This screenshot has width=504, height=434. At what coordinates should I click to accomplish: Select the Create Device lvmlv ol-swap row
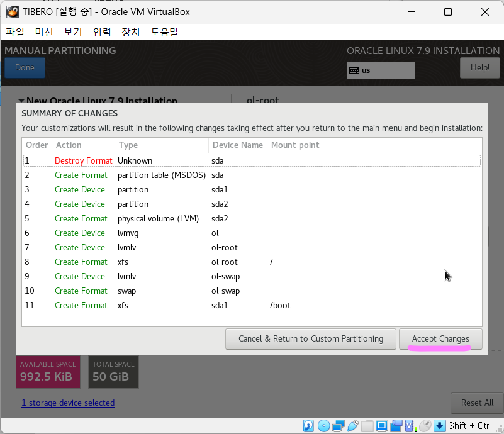[x=252, y=276]
